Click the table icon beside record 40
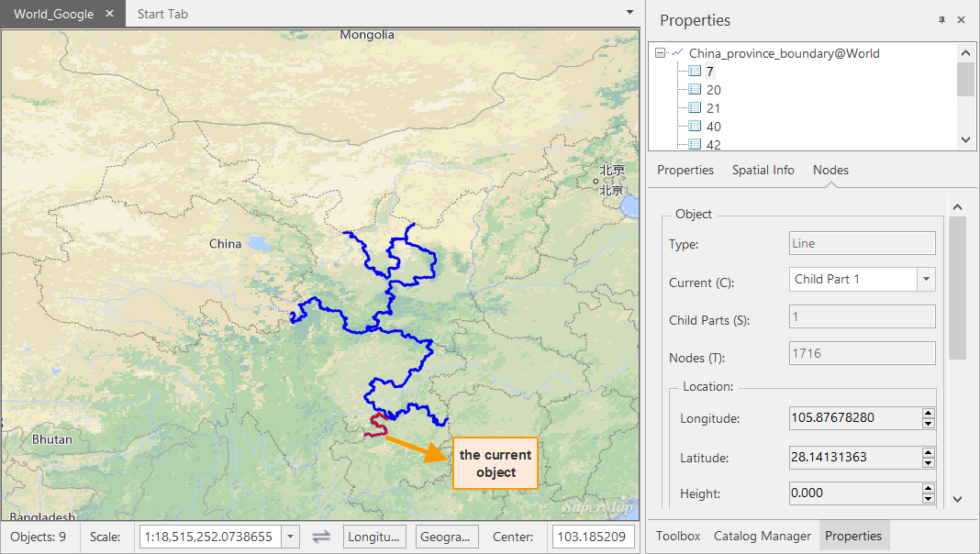Screen dimensions: 980x554 pos(695,127)
